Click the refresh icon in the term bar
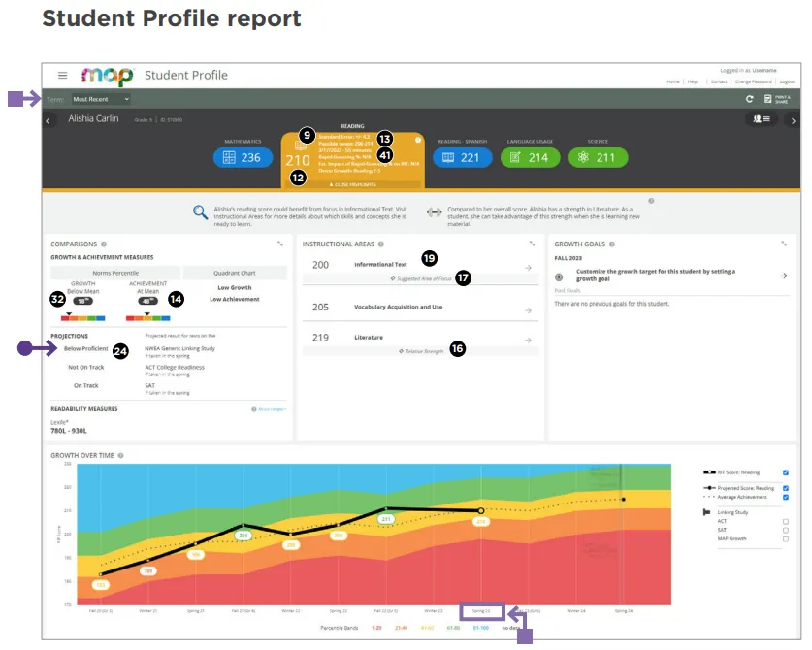Image resolution: width=812 pixels, height=650 pixels. point(749,99)
